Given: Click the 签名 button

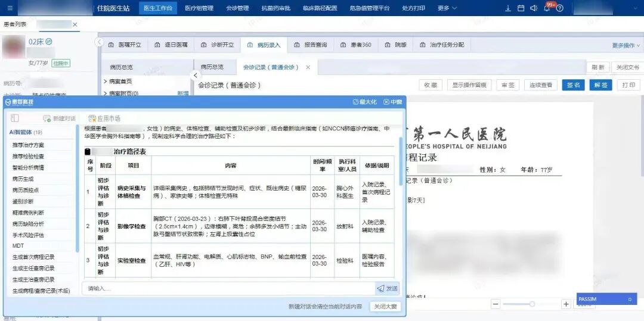Looking at the screenshot, I should (x=573, y=85).
